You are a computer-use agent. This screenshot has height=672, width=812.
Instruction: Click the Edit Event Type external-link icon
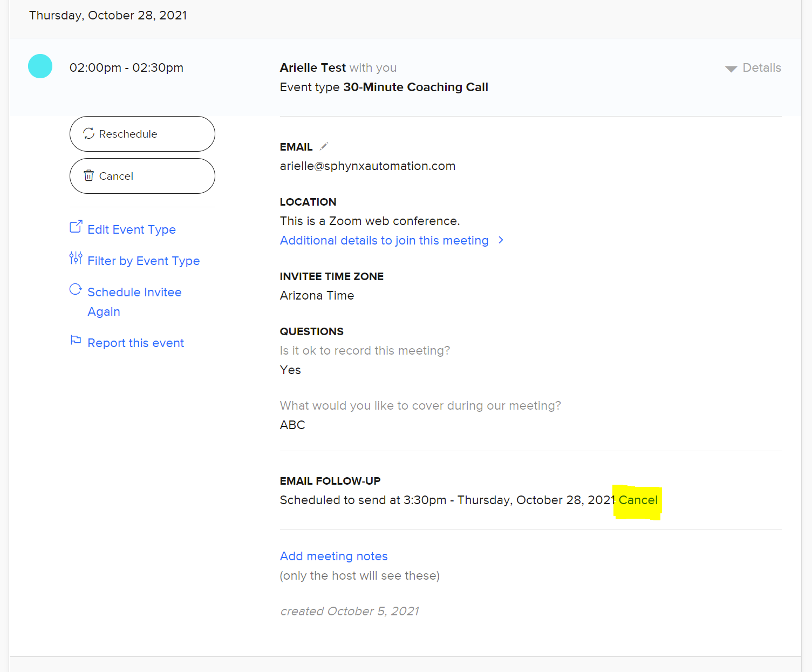click(76, 227)
